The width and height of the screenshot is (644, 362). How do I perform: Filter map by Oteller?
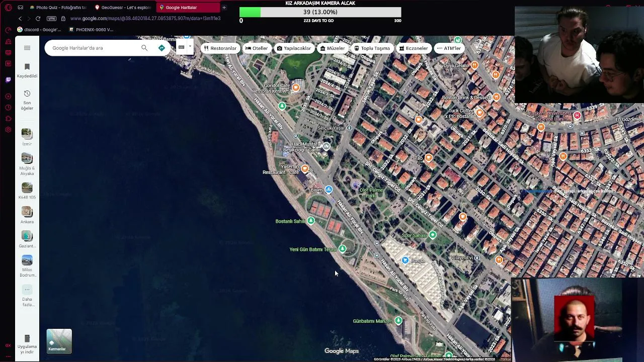tap(257, 48)
